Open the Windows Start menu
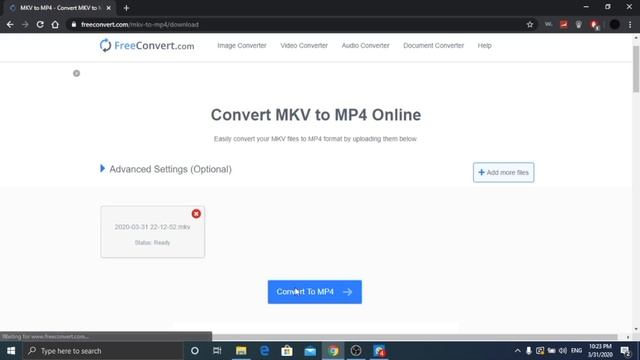 pyautogui.click(x=11, y=351)
